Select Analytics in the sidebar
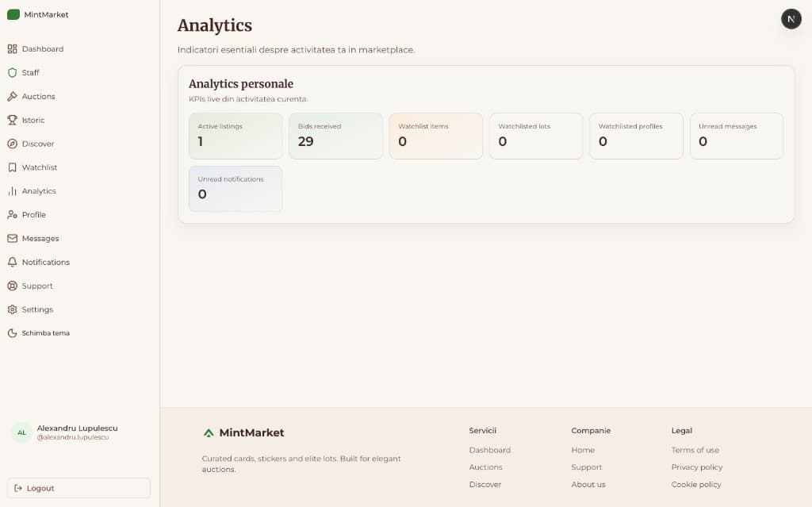The height and width of the screenshot is (507, 812). click(39, 191)
